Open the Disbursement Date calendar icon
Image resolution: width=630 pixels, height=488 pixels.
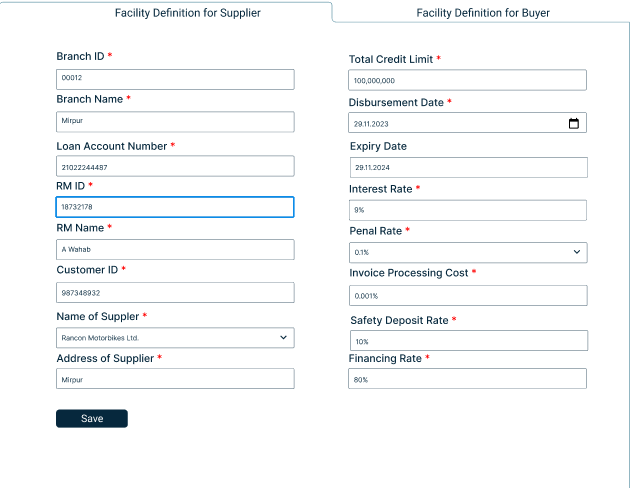(x=574, y=123)
